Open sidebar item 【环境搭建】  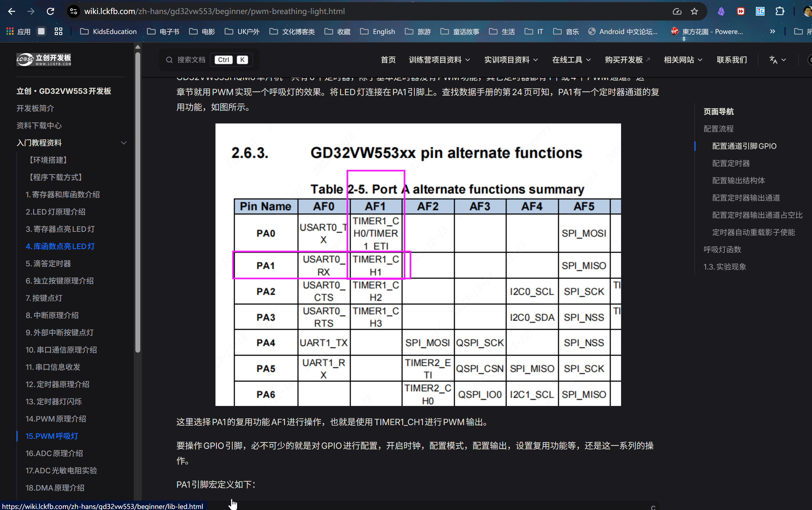coord(48,160)
